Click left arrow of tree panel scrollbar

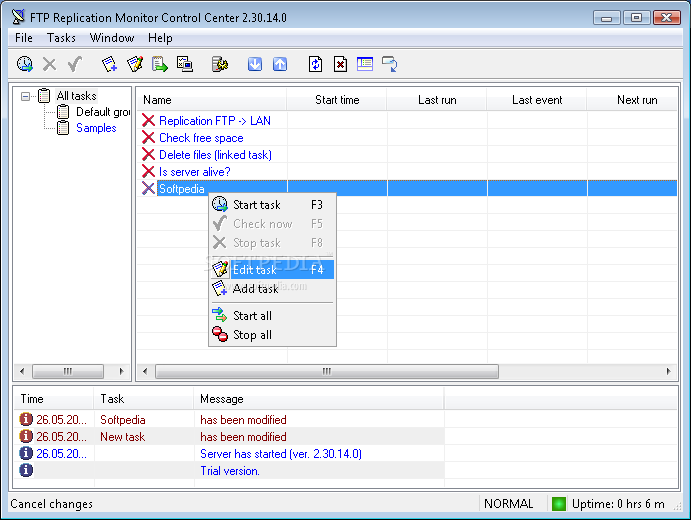point(22,371)
